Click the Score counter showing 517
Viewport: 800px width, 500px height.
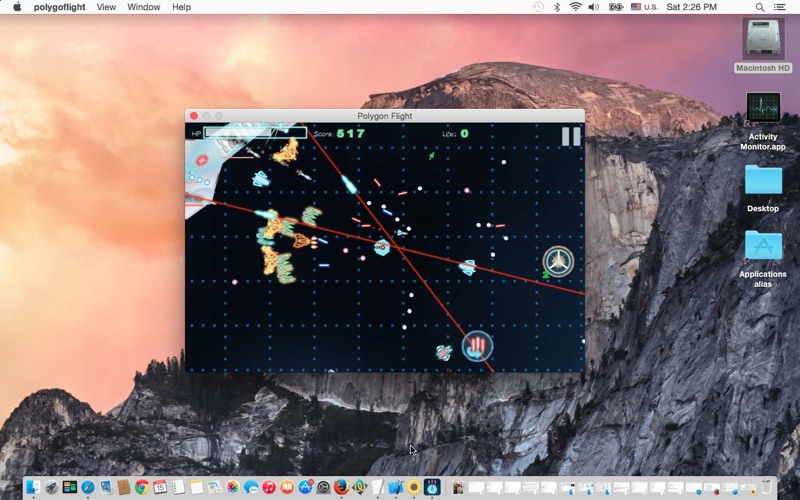click(340, 133)
